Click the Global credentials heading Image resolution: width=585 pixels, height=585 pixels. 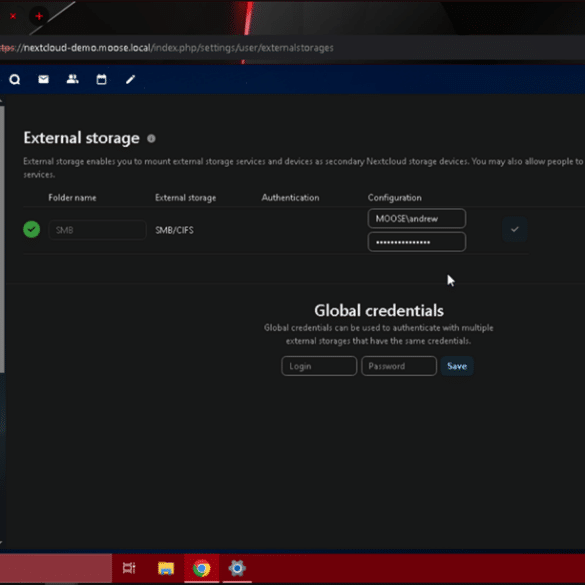pyautogui.click(x=379, y=310)
